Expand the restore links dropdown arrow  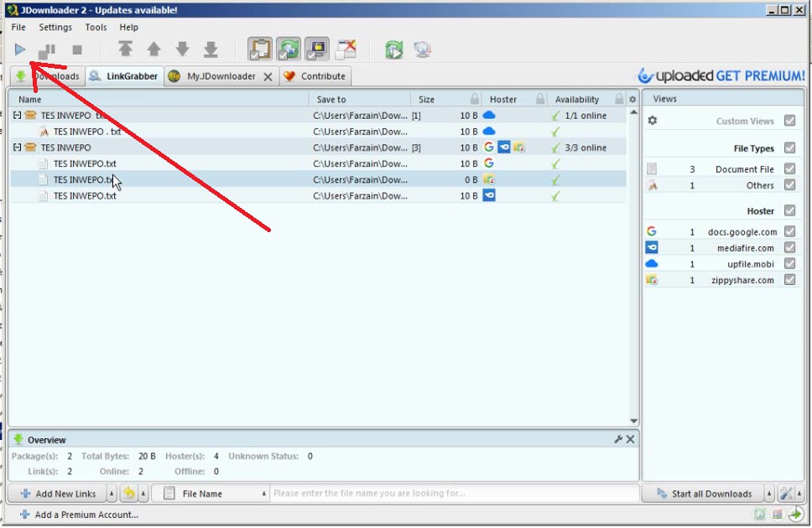pyautogui.click(x=143, y=494)
